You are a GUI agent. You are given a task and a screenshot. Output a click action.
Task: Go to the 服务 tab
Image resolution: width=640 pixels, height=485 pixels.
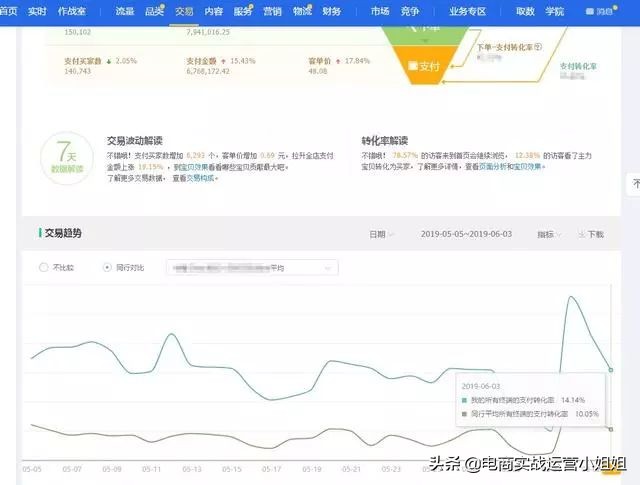pyautogui.click(x=243, y=11)
